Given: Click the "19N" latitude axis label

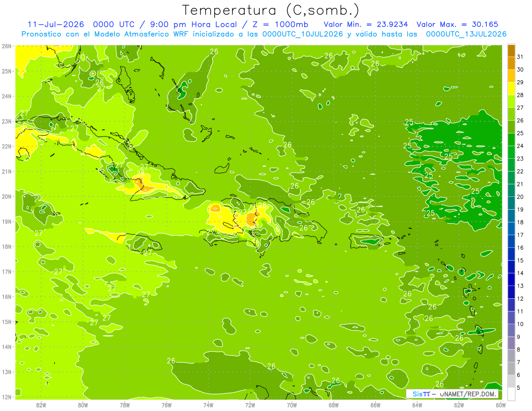Looking at the screenshot, I should tap(7, 222).
